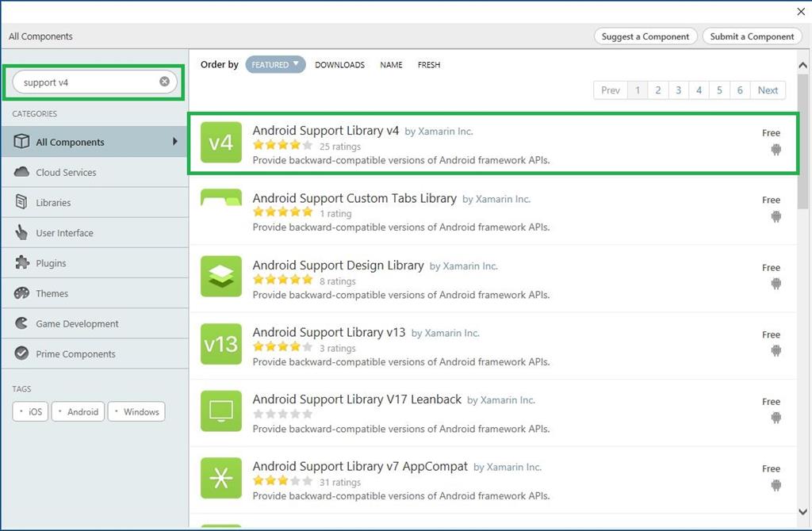The width and height of the screenshot is (812, 531).
Task: Go to results page 5
Action: tap(719, 90)
